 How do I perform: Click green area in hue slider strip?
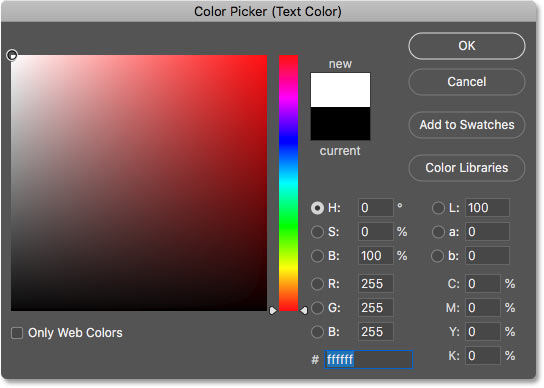click(289, 226)
